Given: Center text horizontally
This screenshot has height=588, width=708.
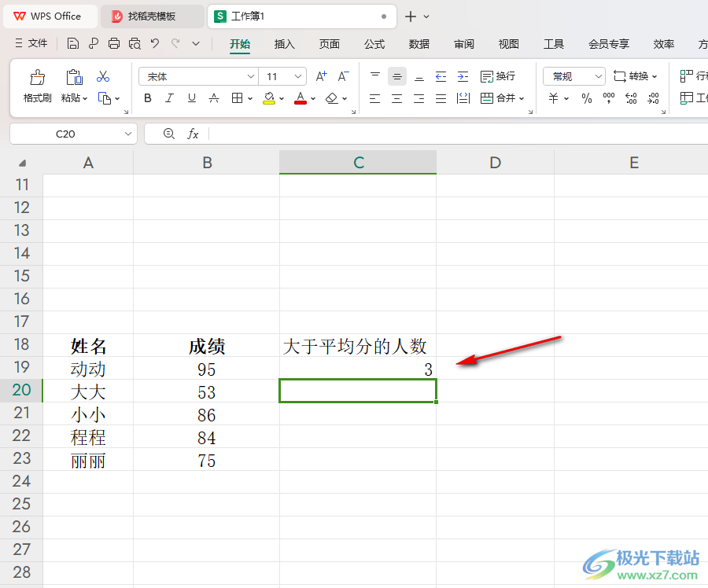Looking at the screenshot, I should [397, 98].
